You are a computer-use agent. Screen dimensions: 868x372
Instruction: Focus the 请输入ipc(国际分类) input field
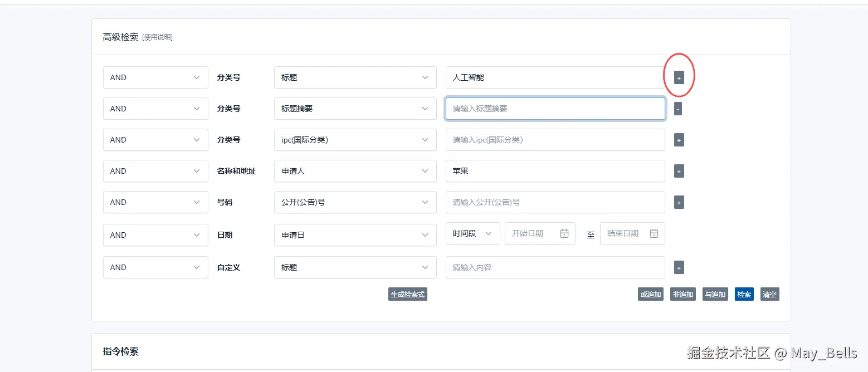555,140
